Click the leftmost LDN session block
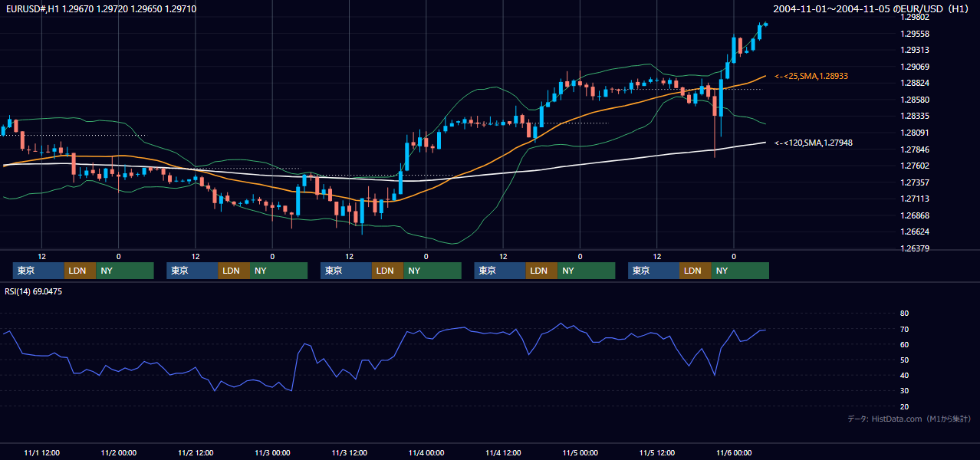Viewport: 980px width, 460px height. pos(80,271)
